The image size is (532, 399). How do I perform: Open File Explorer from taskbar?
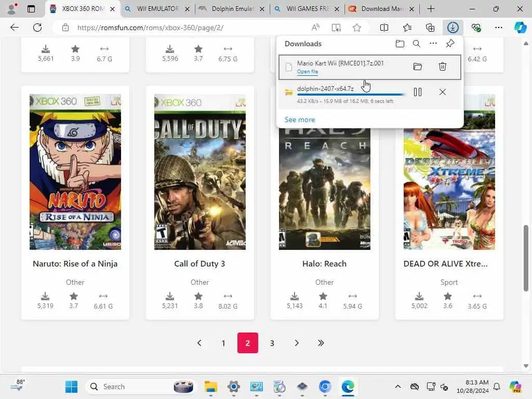pos(211,387)
